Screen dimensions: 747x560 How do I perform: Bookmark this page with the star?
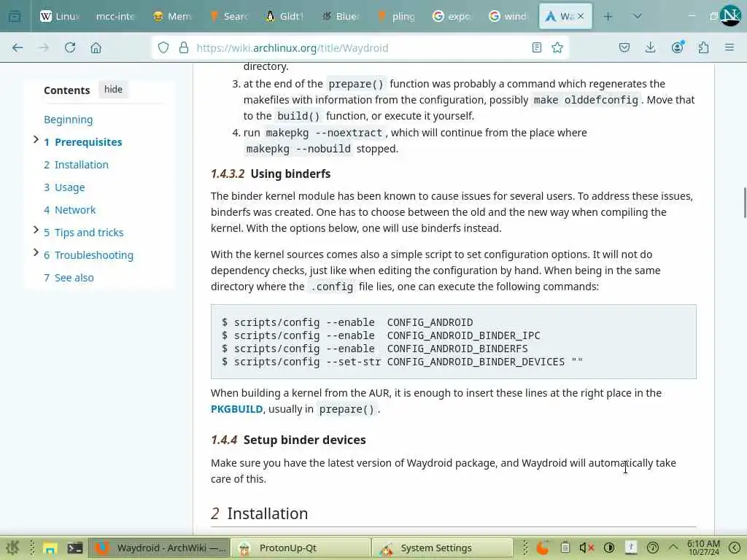point(557,47)
